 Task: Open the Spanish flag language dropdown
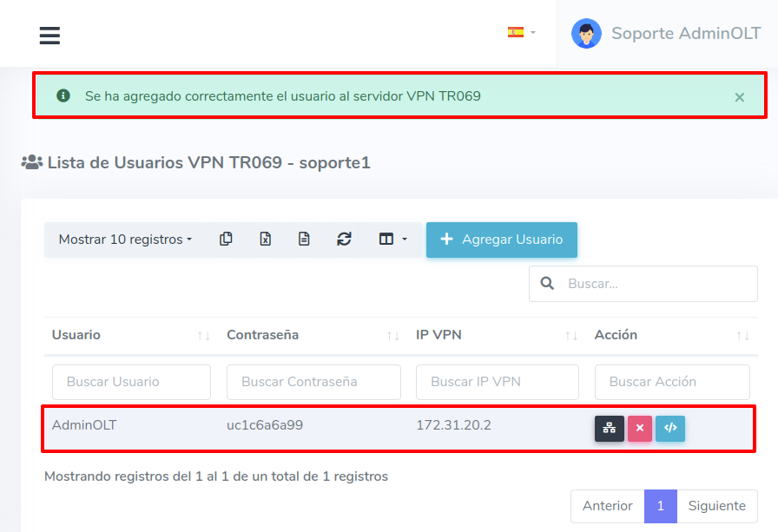(521, 33)
